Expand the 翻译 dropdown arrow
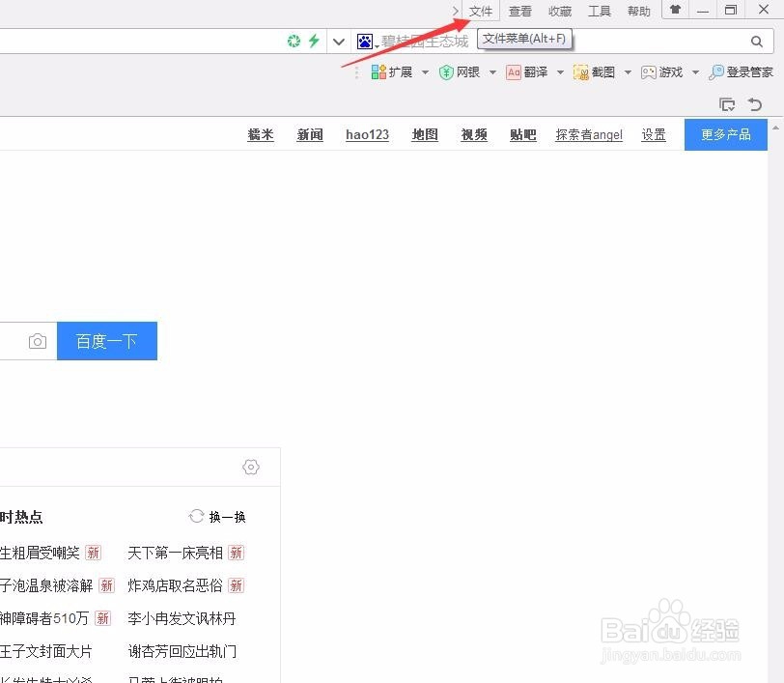Screen dimensions: 784x683 (x=561, y=72)
